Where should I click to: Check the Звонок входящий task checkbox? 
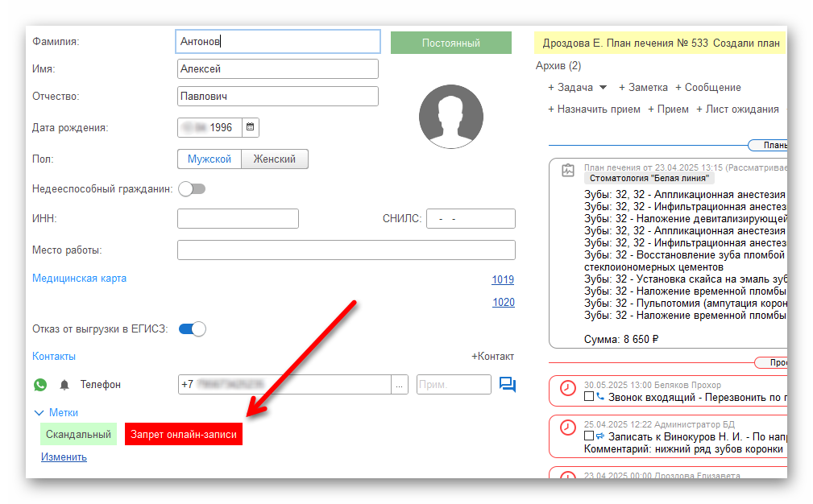(x=588, y=396)
